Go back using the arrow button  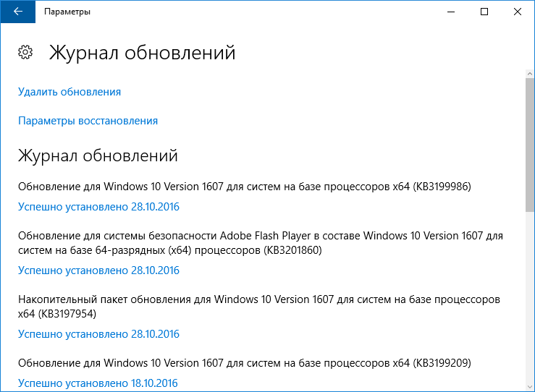tap(18, 12)
